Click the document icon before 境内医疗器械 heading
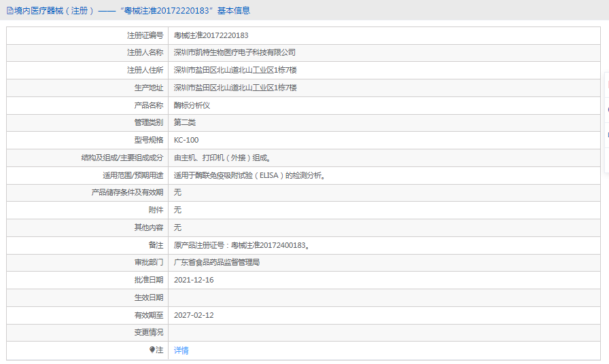The width and height of the screenshot is (609, 364). click(x=10, y=11)
